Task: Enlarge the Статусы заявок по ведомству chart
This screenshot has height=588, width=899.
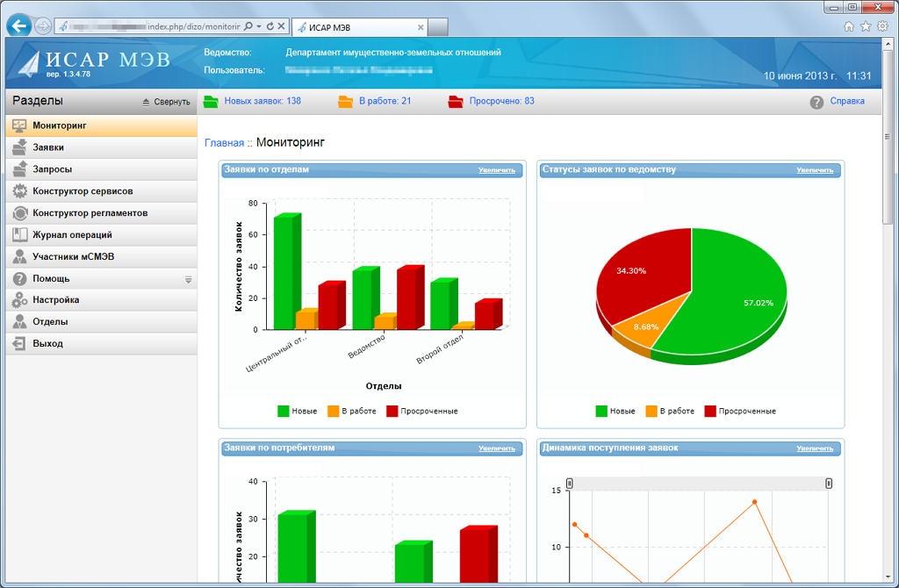Action: (815, 170)
